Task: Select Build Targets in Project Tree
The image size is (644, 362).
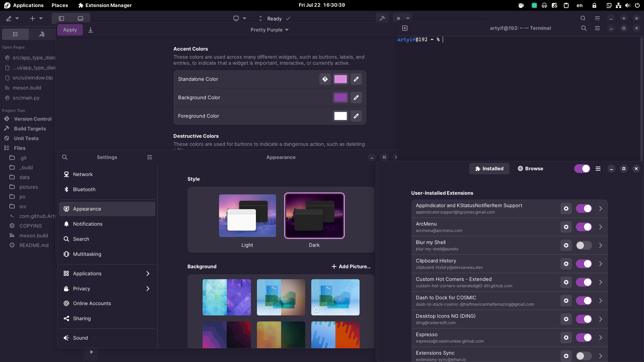Action: click(30, 129)
